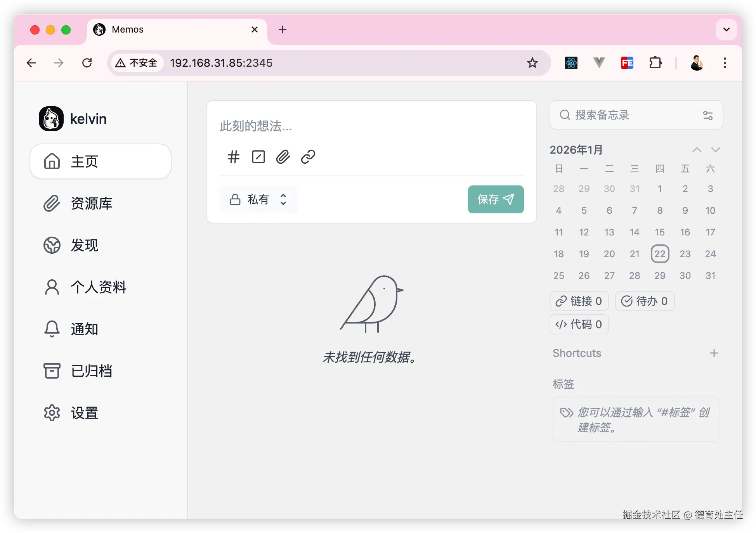Open the 私有 visibility dropdown
756x533 pixels.
[258, 199]
